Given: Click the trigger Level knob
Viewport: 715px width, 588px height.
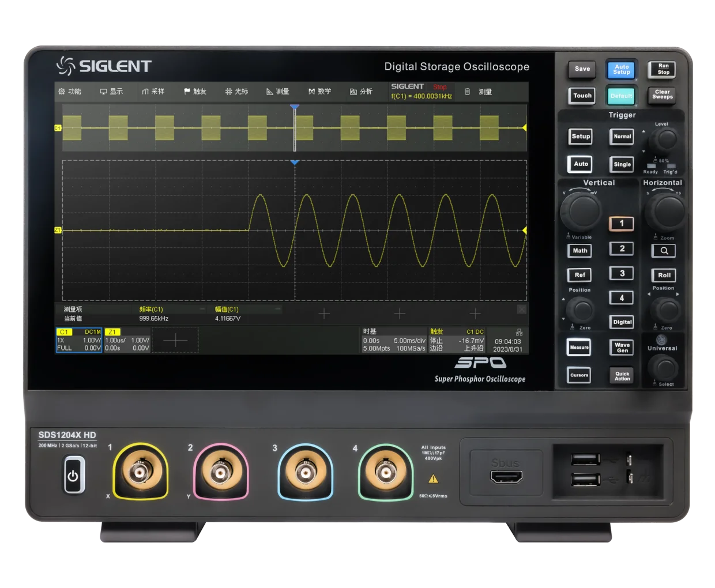Looking at the screenshot, I should click(x=666, y=140).
